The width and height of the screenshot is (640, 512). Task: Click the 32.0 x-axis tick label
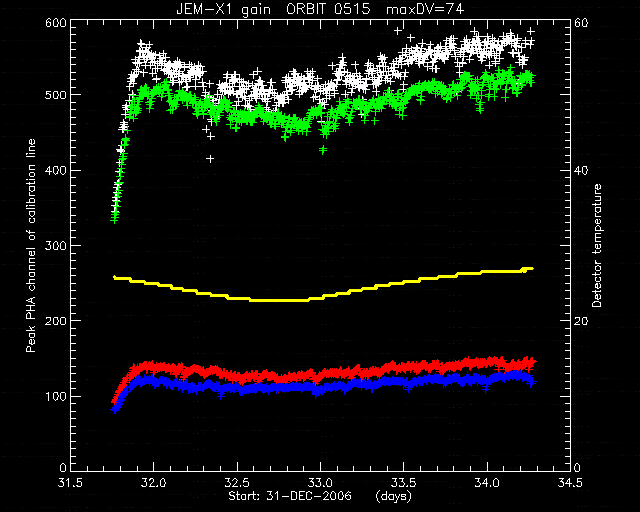pyautogui.click(x=153, y=483)
